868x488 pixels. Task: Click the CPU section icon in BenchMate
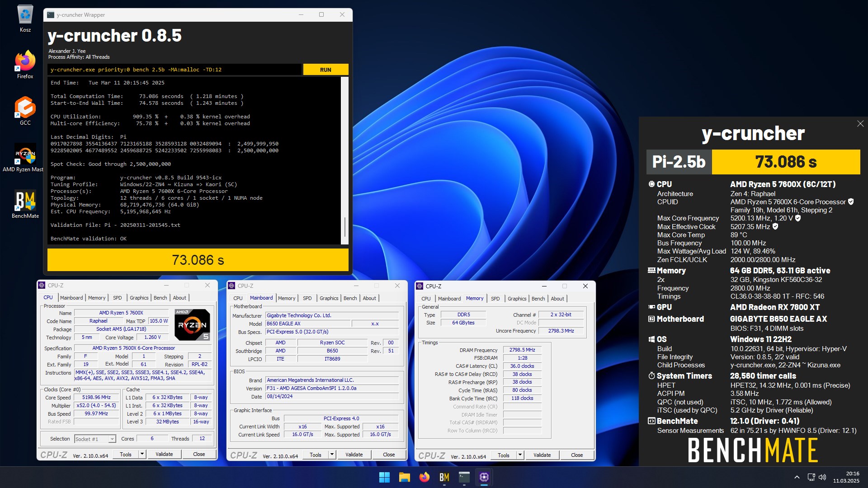pyautogui.click(x=651, y=184)
